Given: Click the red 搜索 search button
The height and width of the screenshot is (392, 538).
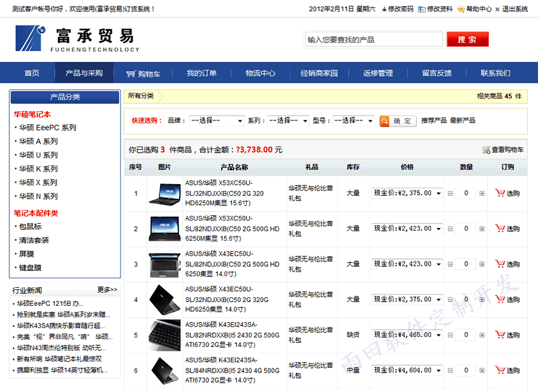Looking at the screenshot, I should (467, 40).
